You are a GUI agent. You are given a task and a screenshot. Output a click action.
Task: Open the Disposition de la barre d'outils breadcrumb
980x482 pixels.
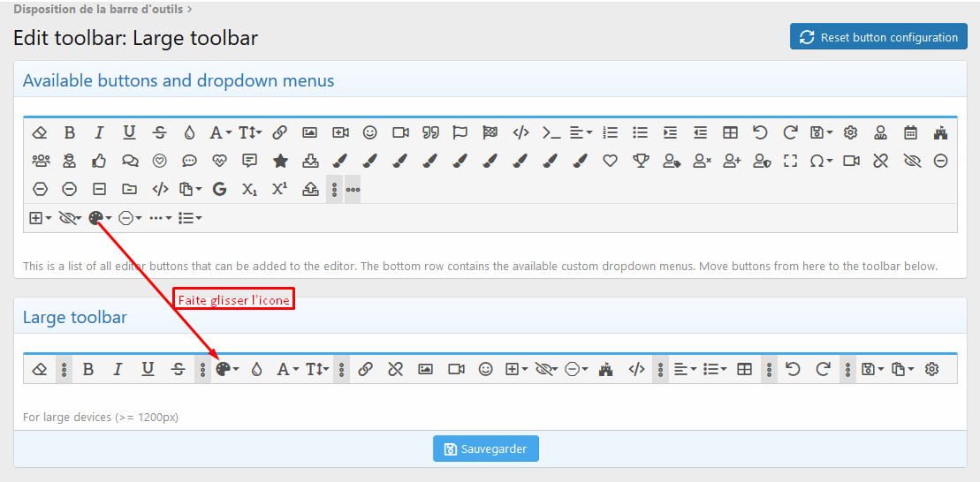click(x=98, y=10)
